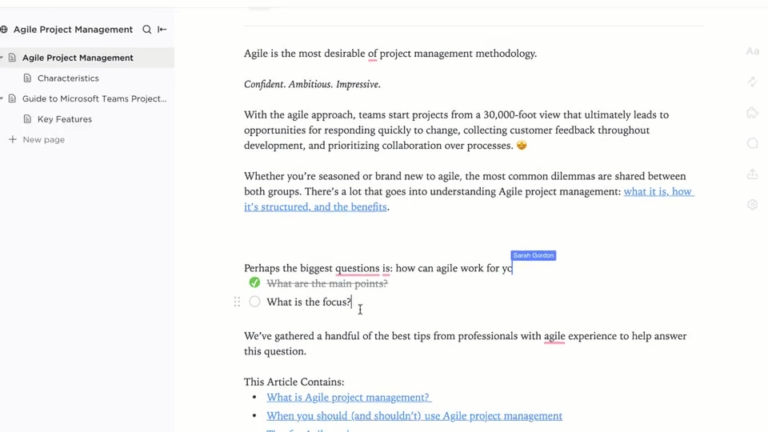Image resolution: width=768 pixels, height=432 pixels.
Task: Open the page settings gear icon
Action: click(752, 205)
